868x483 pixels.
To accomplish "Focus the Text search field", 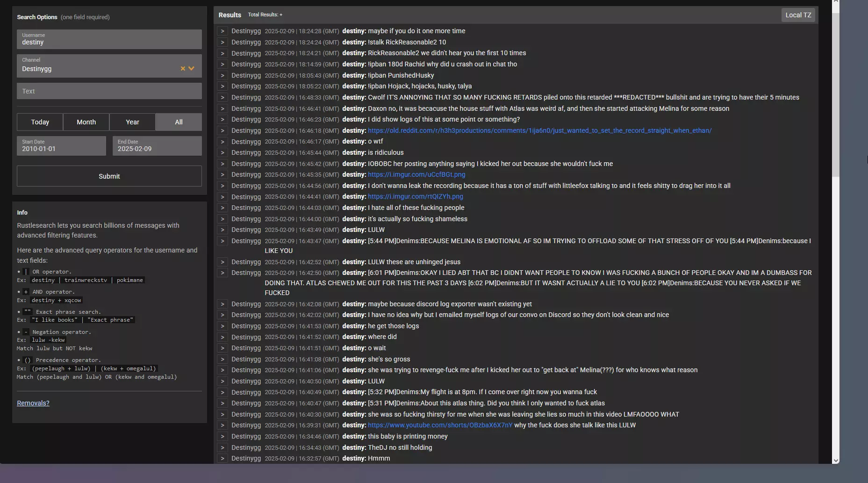I will [x=109, y=91].
